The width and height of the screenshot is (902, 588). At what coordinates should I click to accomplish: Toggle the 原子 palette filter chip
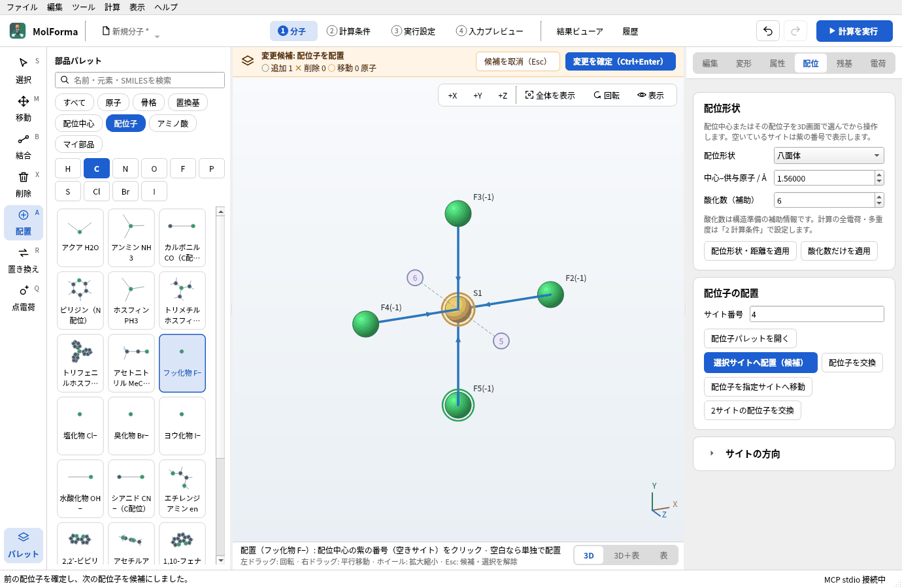coord(113,103)
